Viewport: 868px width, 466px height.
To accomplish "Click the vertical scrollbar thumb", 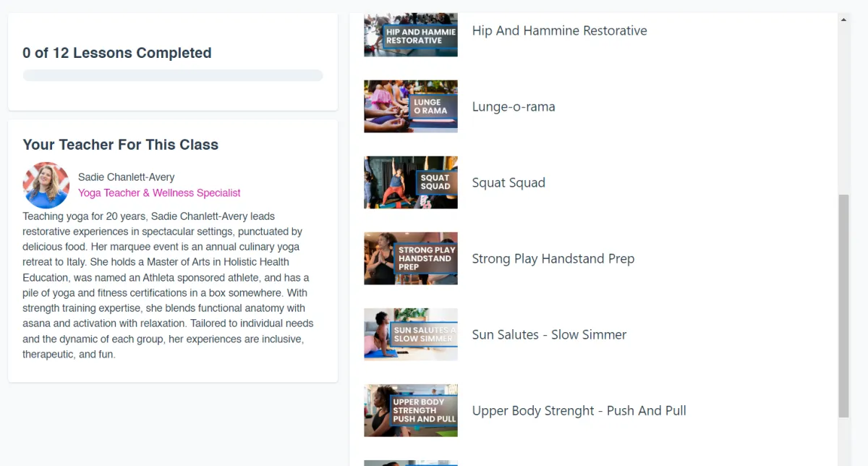I will [843, 305].
